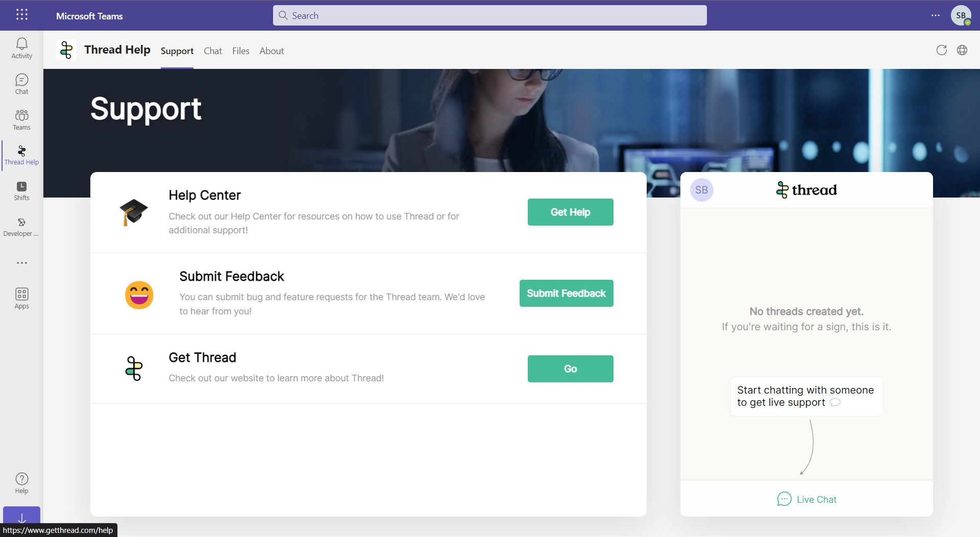
Task: Click the Thread logo beside Get Thread
Action: click(x=134, y=369)
